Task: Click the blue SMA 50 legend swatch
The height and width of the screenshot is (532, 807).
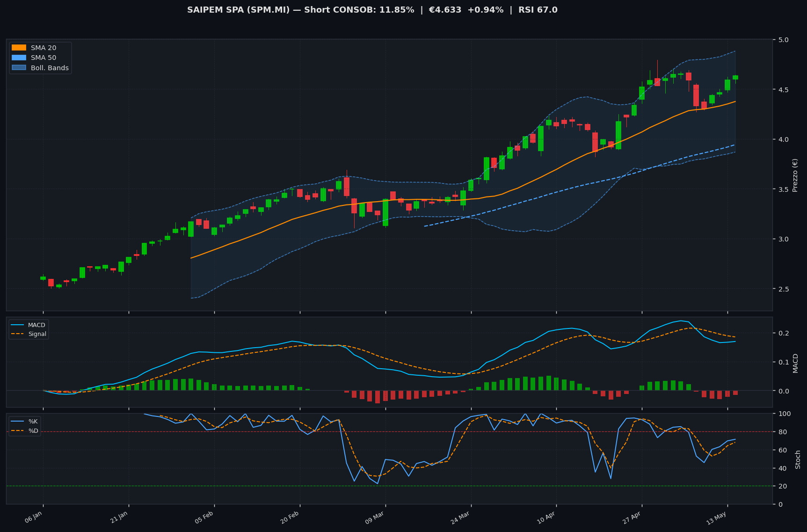Action: (19, 58)
